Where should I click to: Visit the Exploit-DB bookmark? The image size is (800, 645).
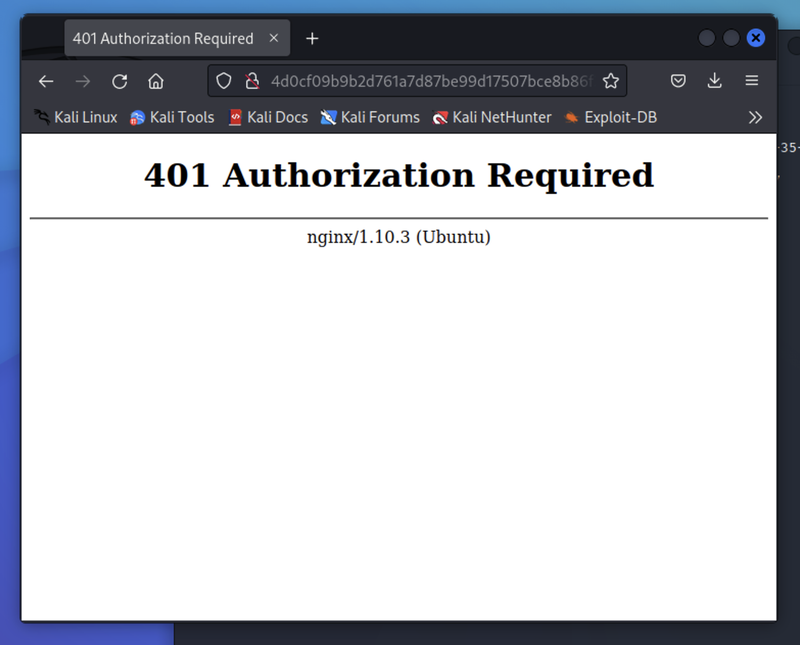click(x=610, y=117)
